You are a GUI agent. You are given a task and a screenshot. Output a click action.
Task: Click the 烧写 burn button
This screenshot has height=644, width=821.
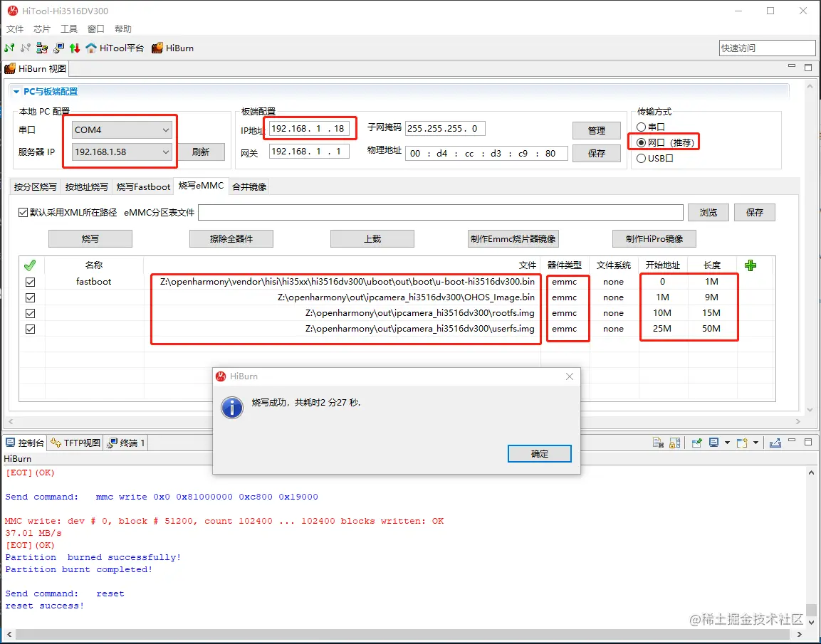tap(90, 239)
